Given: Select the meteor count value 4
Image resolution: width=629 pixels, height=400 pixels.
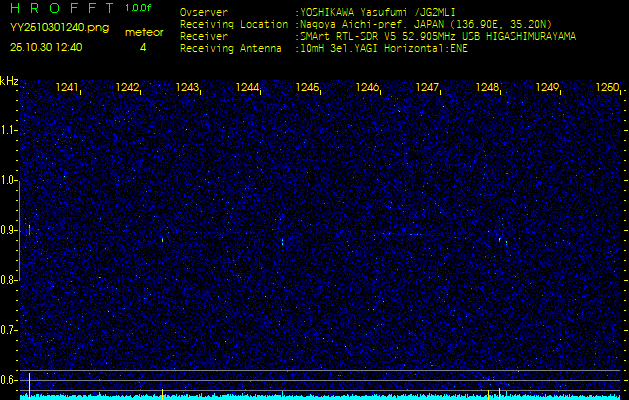Looking at the screenshot, I should 143,47.
